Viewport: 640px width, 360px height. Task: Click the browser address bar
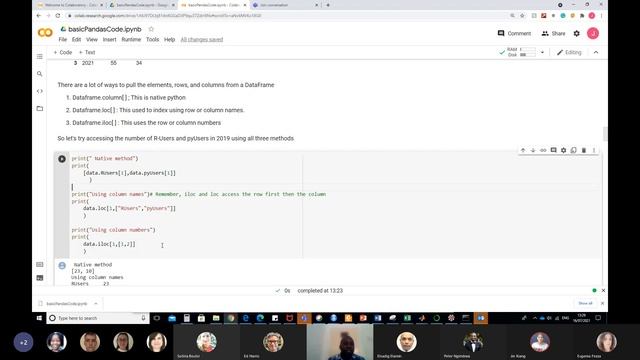[x=286, y=16]
